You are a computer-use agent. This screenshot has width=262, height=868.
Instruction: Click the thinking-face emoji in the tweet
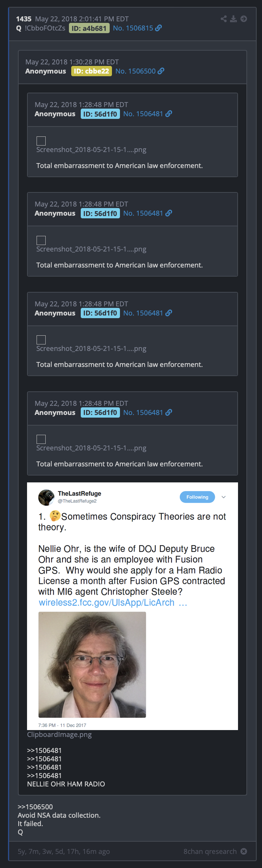[x=55, y=516]
